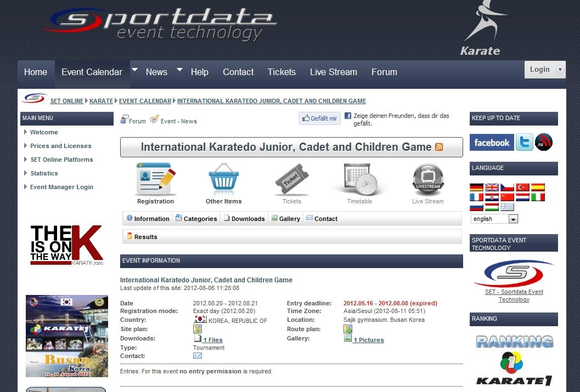The height and width of the screenshot is (392, 580).
Task: Open the Site plan map icon
Action: point(198,329)
